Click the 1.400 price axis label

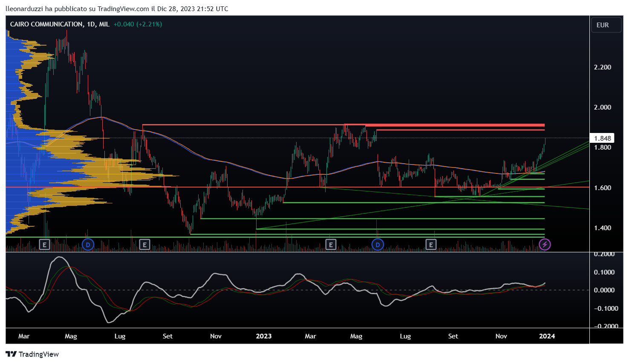pyautogui.click(x=602, y=228)
